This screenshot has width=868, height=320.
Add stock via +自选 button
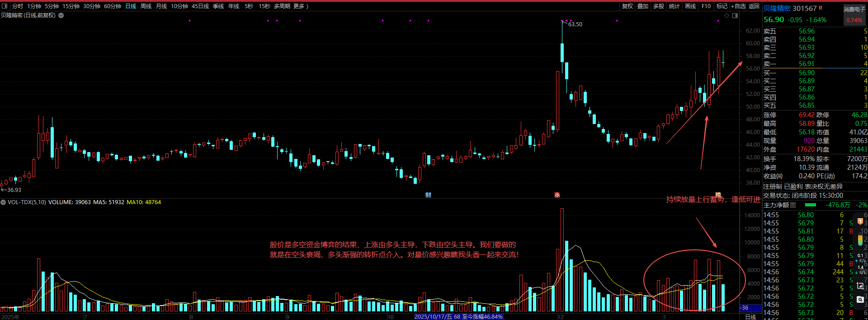(738, 6)
